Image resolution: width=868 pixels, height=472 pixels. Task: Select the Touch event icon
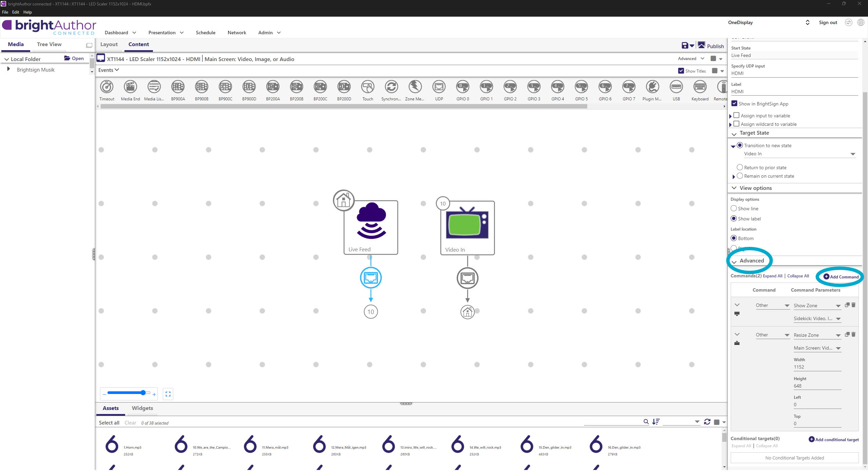click(x=368, y=87)
